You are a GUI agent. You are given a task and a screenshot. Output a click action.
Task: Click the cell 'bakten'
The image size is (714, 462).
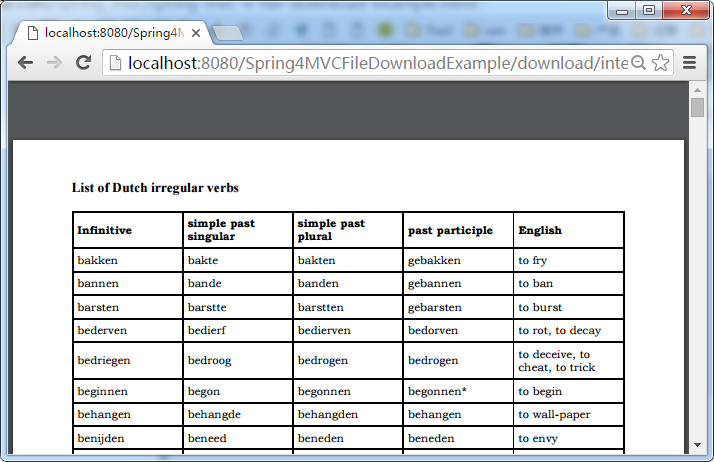(348, 260)
